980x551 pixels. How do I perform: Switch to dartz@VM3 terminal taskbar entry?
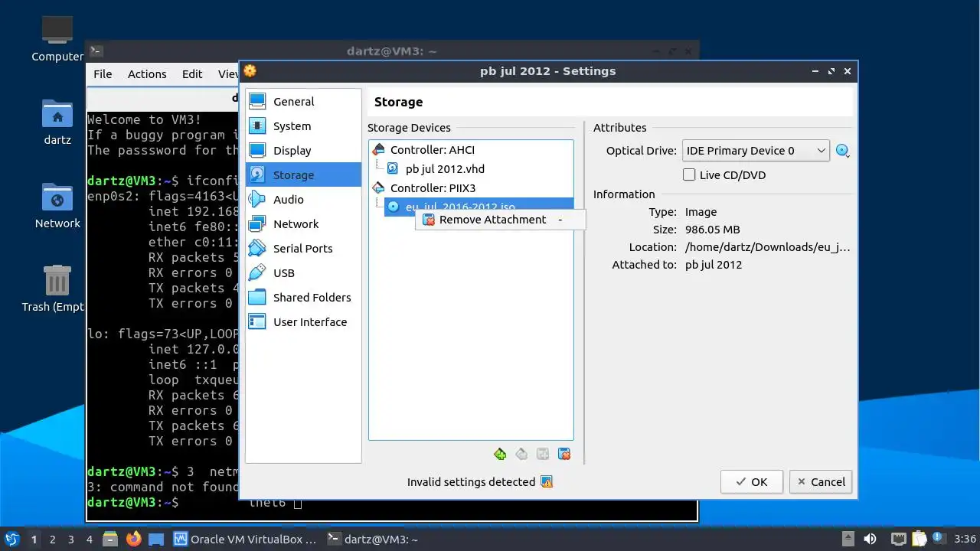click(373, 539)
